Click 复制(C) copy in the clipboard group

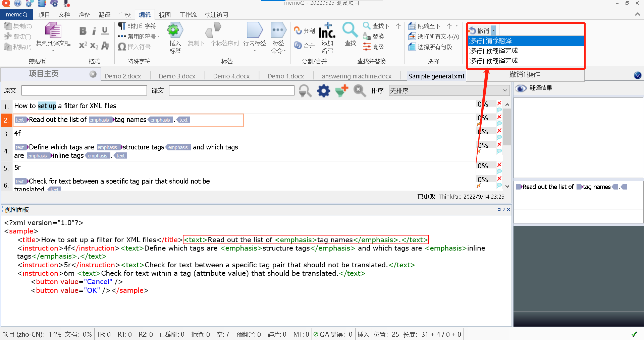point(17,26)
